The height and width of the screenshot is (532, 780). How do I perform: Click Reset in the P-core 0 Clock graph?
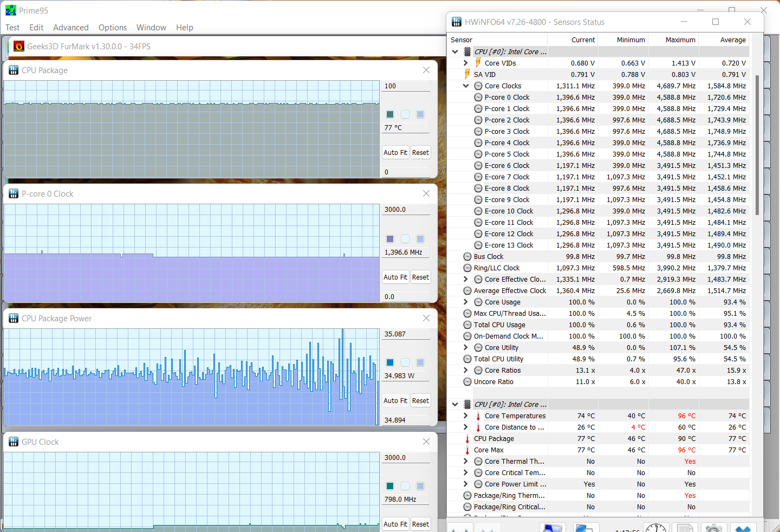[x=420, y=277]
